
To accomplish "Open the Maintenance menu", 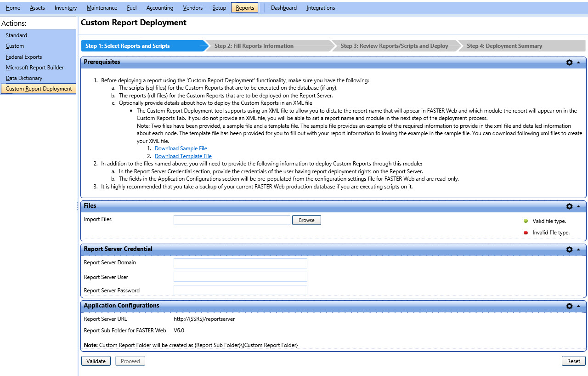I will pos(102,8).
